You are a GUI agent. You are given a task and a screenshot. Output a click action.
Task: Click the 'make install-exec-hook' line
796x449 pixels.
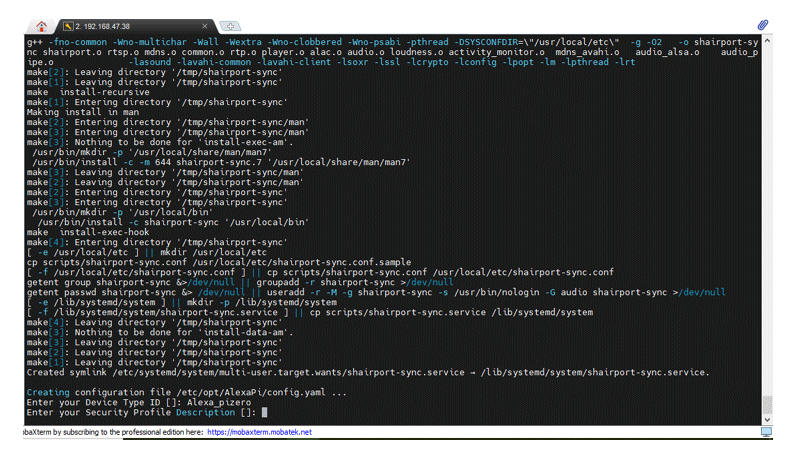[x=88, y=232]
